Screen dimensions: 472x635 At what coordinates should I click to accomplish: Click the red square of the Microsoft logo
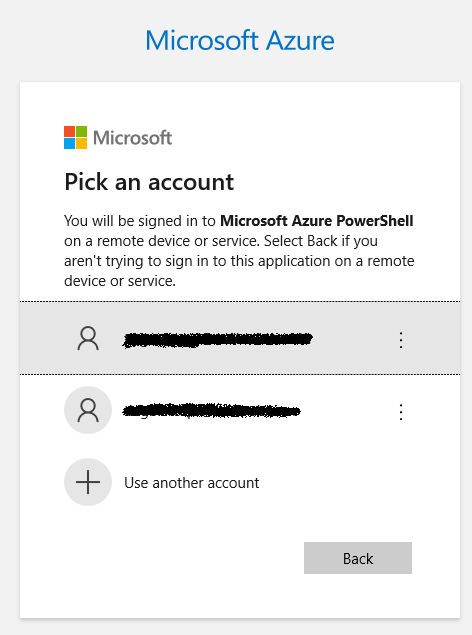pos(69,131)
